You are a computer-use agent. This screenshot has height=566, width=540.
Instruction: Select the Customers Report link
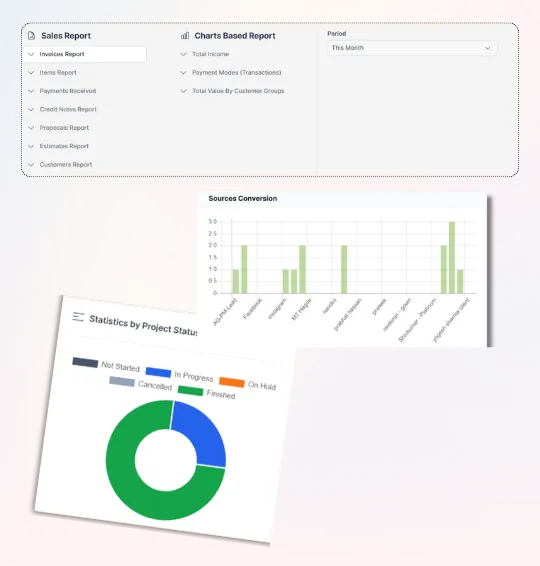point(66,165)
